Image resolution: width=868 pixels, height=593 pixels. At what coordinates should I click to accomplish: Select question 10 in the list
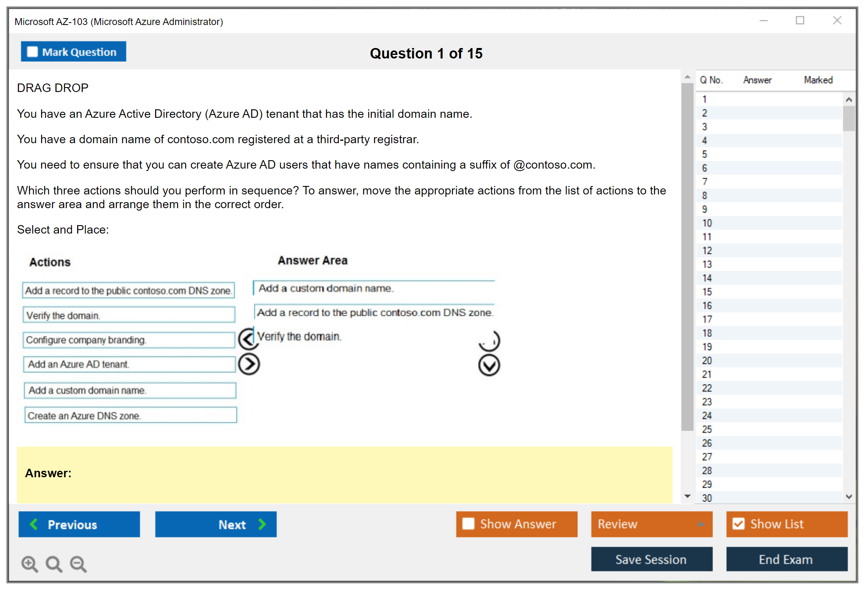pyautogui.click(x=707, y=223)
